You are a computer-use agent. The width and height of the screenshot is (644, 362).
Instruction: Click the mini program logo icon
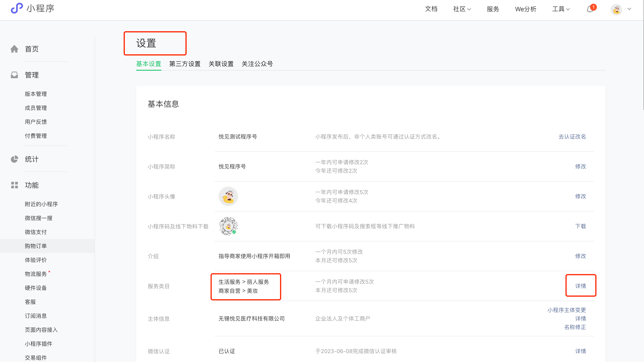[x=17, y=8]
